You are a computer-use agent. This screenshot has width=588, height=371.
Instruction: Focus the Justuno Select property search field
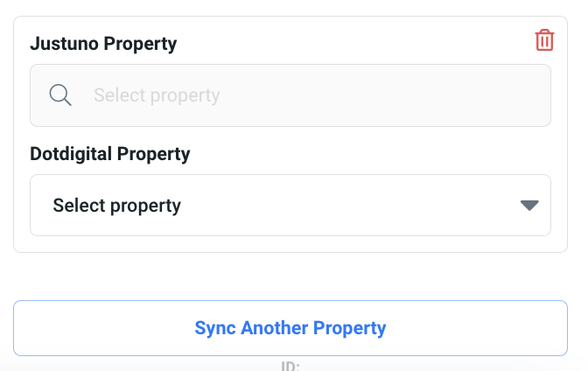[x=290, y=94]
